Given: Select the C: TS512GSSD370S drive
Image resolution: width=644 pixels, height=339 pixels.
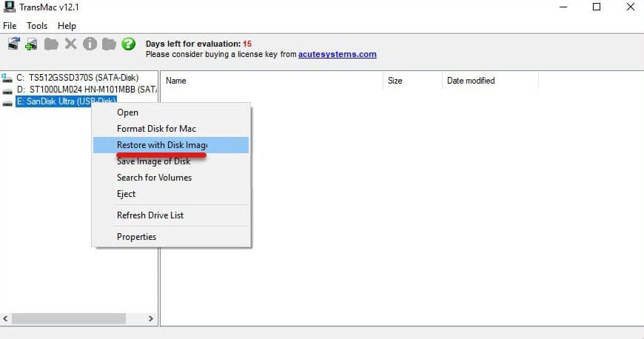Looking at the screenshot, I should point(77,78).
